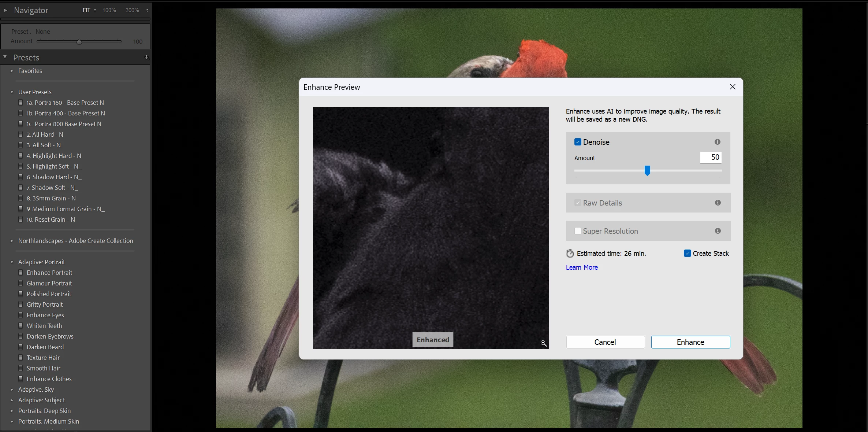Click the Enhance Eyes preset icon
Image resolution: width=868 pixels, height=432 pixels.
[x=21, y=315]
